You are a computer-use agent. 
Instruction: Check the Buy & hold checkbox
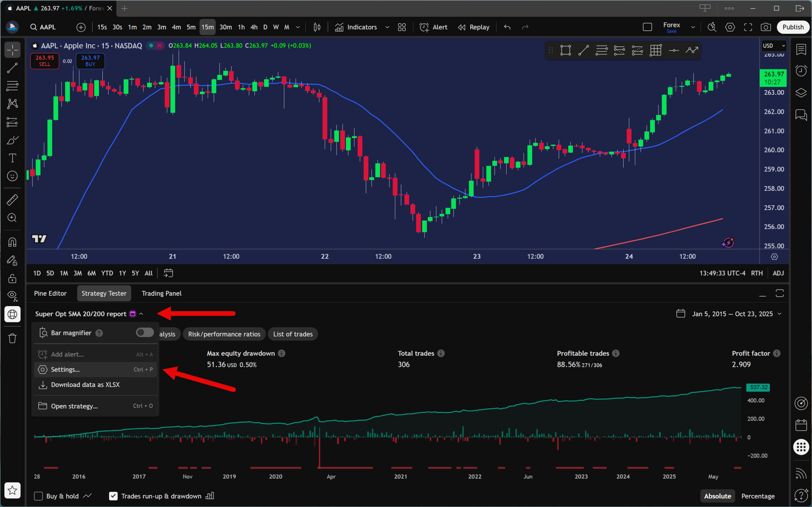39,496
